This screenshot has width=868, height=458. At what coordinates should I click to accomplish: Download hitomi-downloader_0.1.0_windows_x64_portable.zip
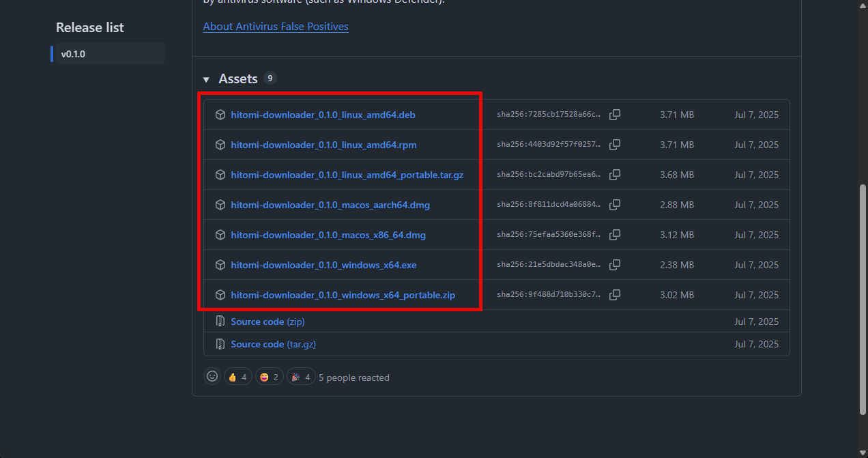(343, 295)
